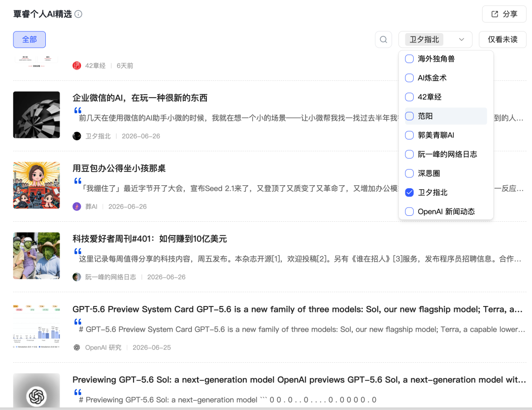Click the 卫夕指北 author avatar icon

coord(77,136)
